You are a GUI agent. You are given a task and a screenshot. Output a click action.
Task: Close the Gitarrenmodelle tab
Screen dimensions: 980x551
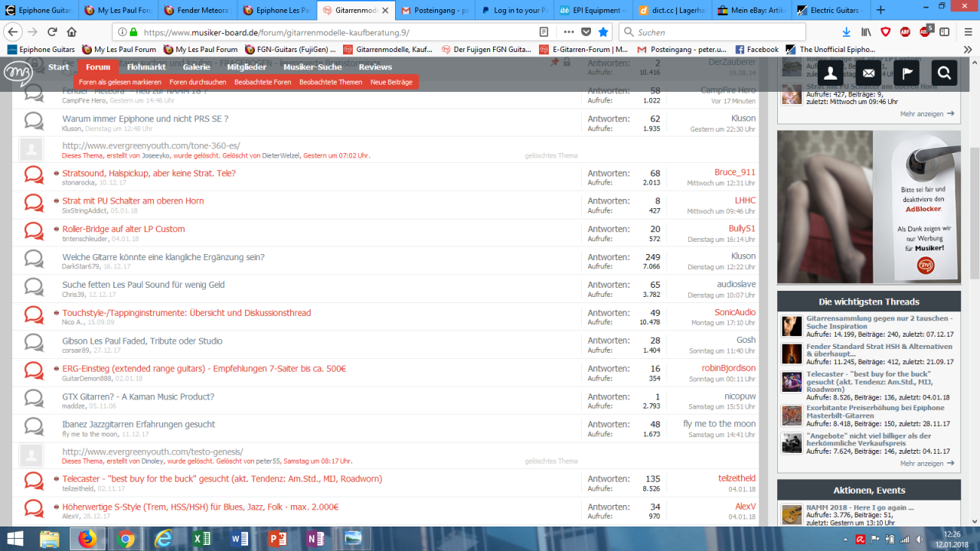tap(385, 10)
